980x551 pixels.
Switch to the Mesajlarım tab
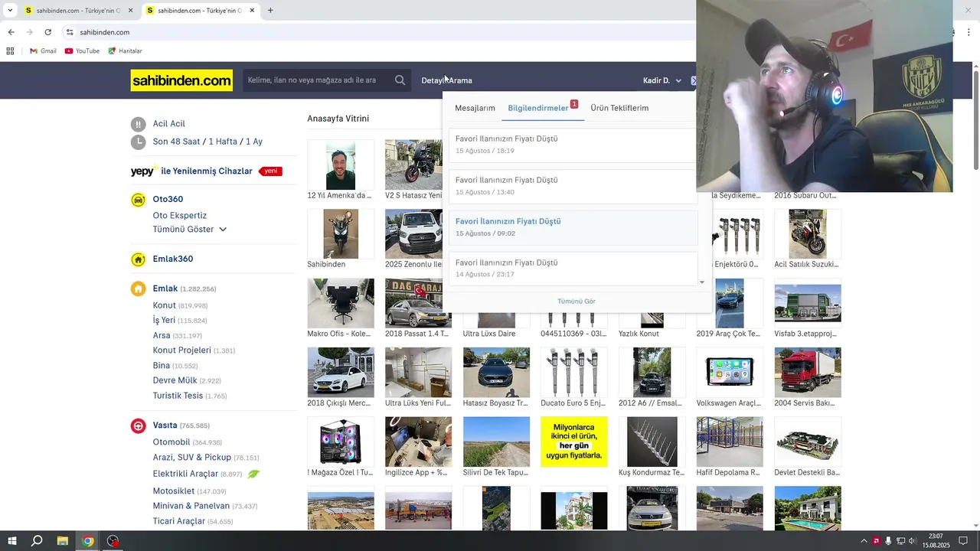(475, 108)
